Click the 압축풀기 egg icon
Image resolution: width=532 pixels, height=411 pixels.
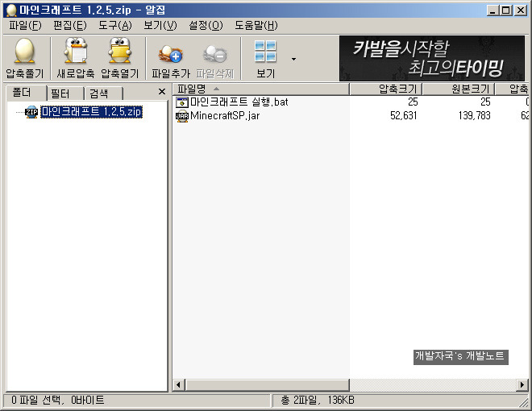pos(24,51)
